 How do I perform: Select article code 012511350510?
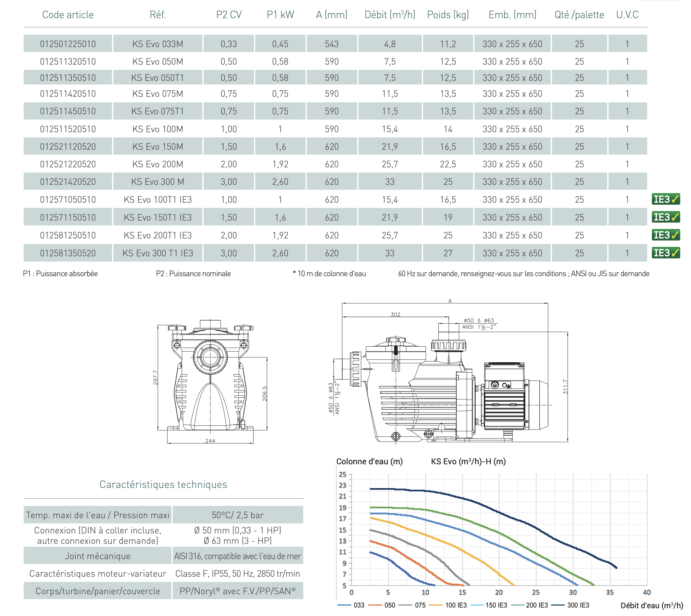68,78
